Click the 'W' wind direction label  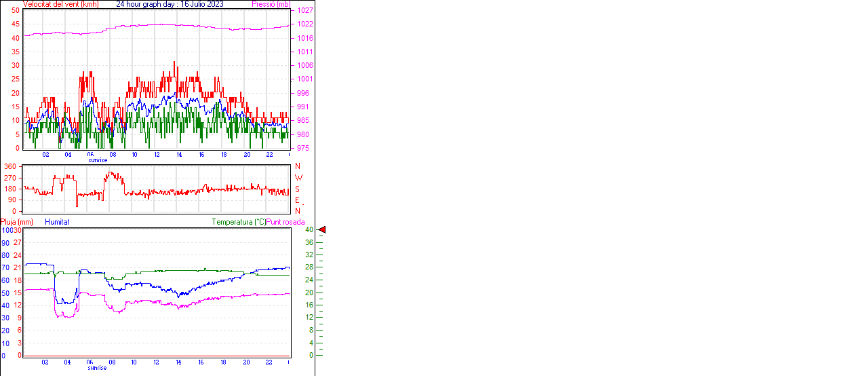click(x=298, y=178)
